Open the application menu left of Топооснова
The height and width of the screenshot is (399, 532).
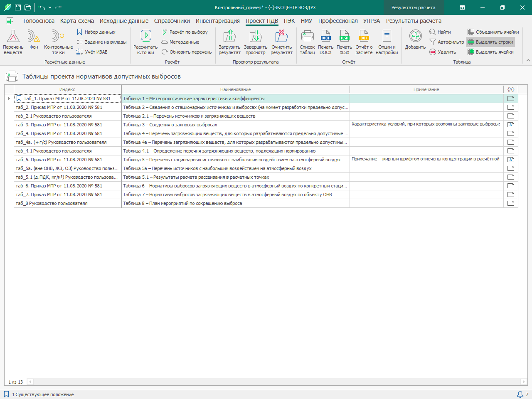[x=10, y=21]
